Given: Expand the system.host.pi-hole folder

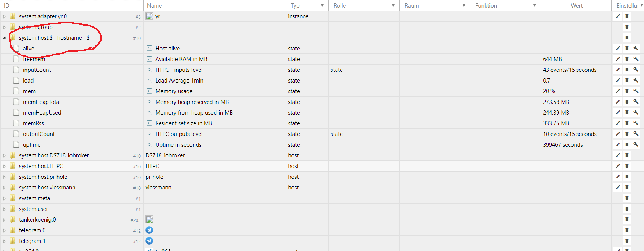Looking at the screenshot, I should pyautogui.click(x=5, y=177).
